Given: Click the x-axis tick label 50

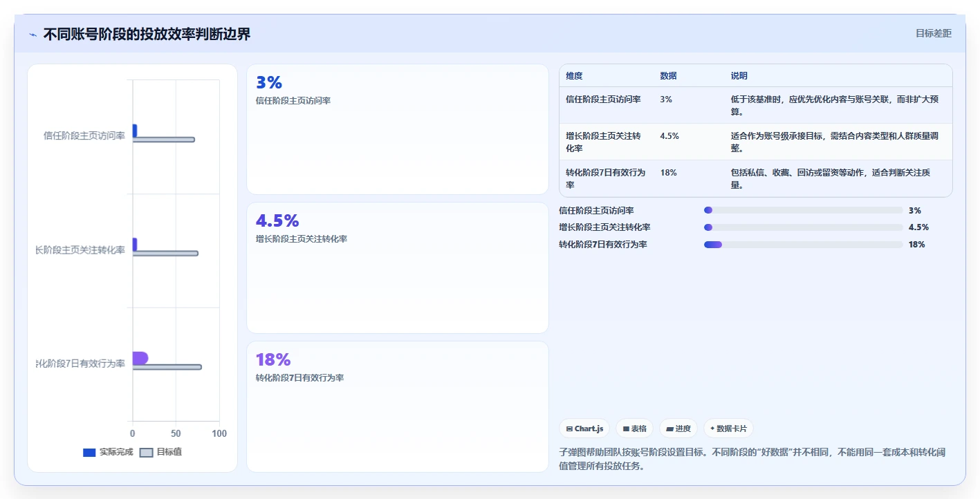Looking at the screenshot, I should coord(176,433).
